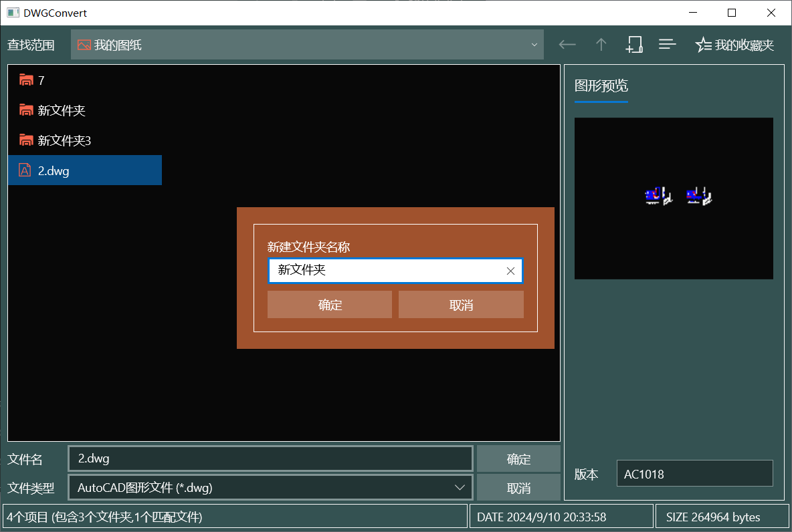This screenshot has width=792, height=532.
Task: Click the new folder icon in toolbar
Action: pos(634,45)
